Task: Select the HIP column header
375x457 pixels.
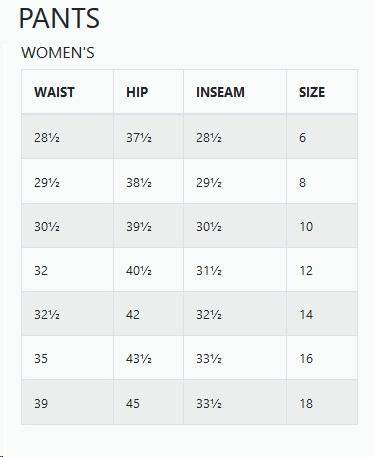Action: click(x=137, y=92)
